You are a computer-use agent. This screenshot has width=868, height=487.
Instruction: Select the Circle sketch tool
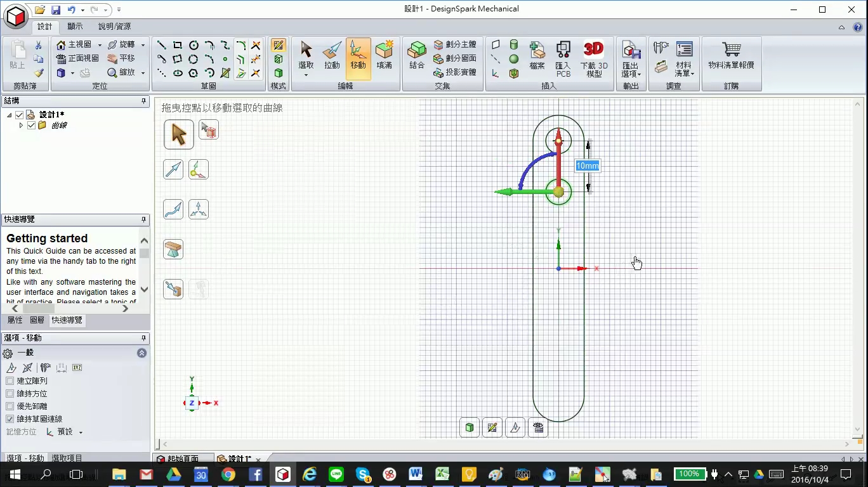194,45
